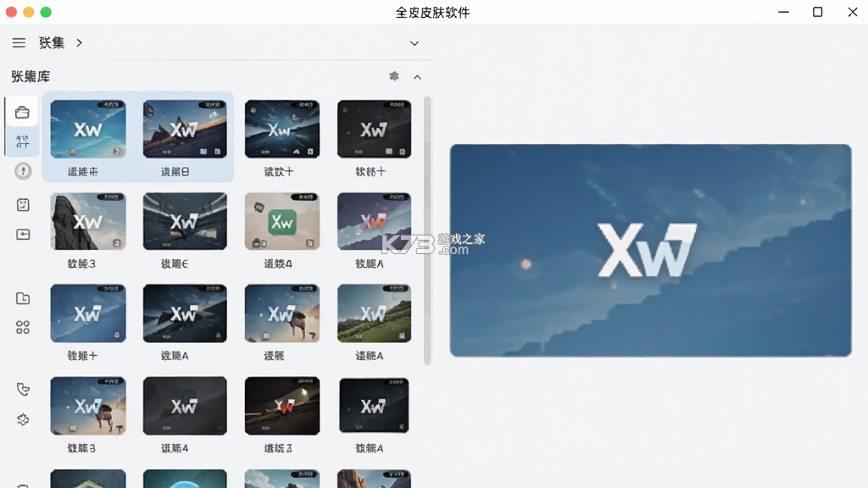Select the green hillside Xw thumbnail

click(x=374, y=313)
